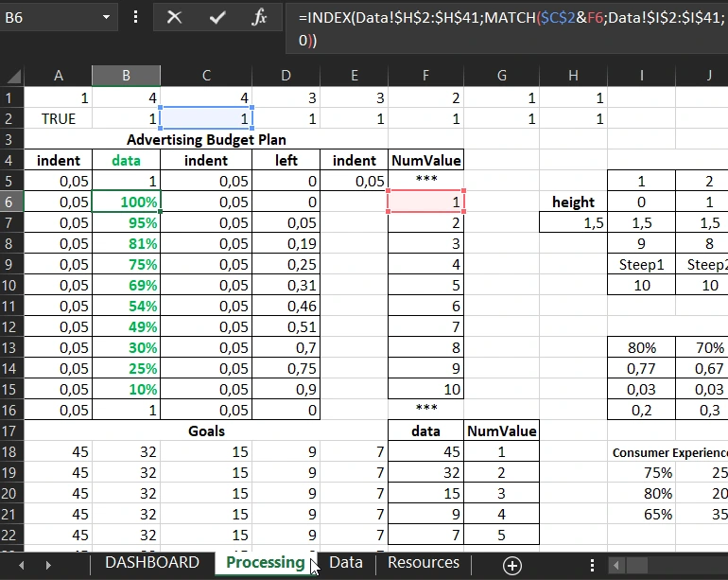
Task: Click tab bar split handle dots
Action: coord(592,566)
